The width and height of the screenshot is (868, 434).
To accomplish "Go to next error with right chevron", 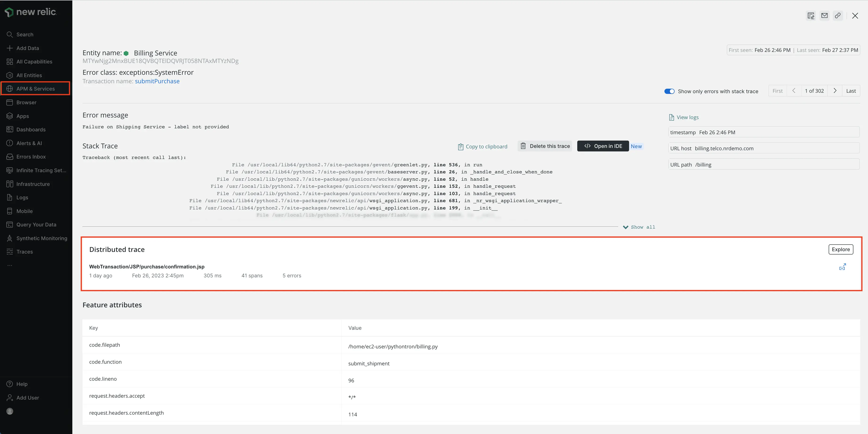I will coord(835,90).
